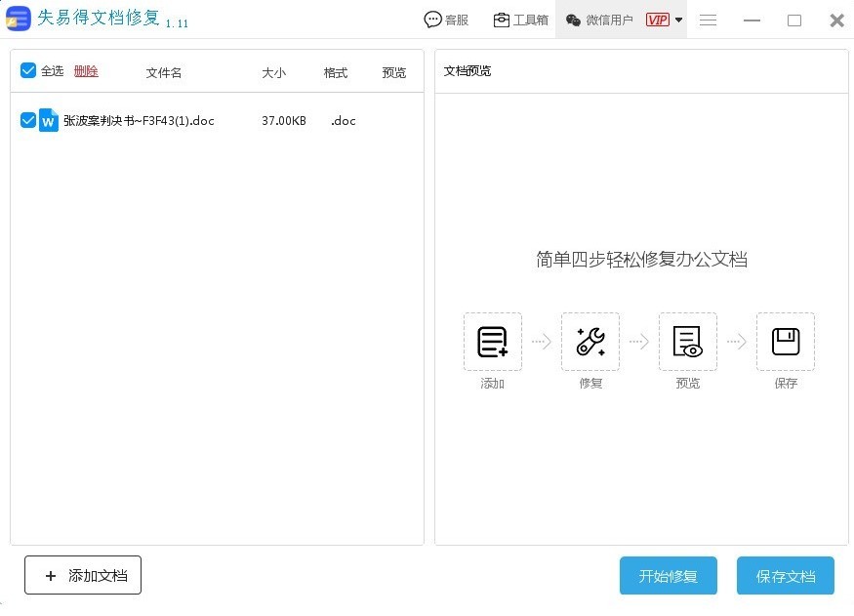
Task: Click the red 删除 link
Action: pyautogui.click(x=86, y=71)
